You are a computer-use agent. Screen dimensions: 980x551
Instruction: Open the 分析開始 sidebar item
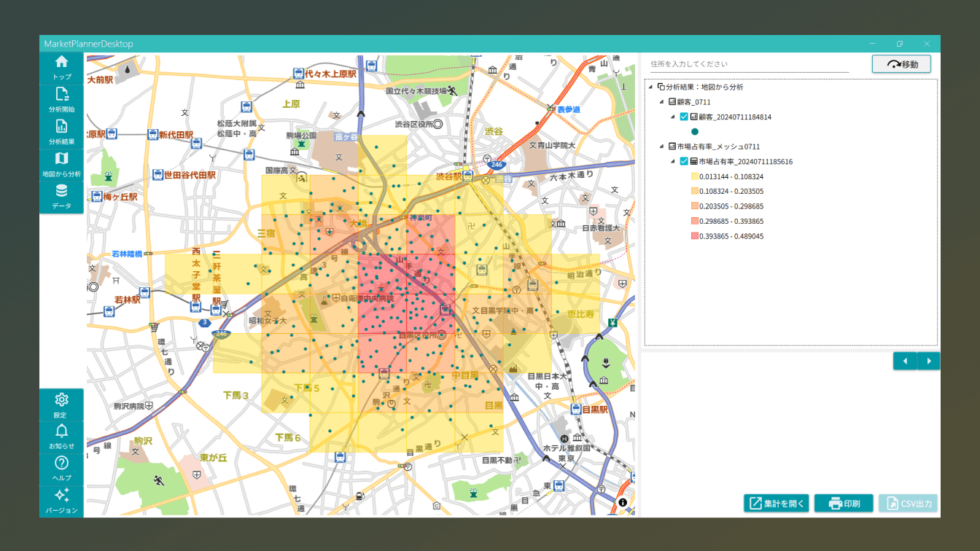(62, 101)
